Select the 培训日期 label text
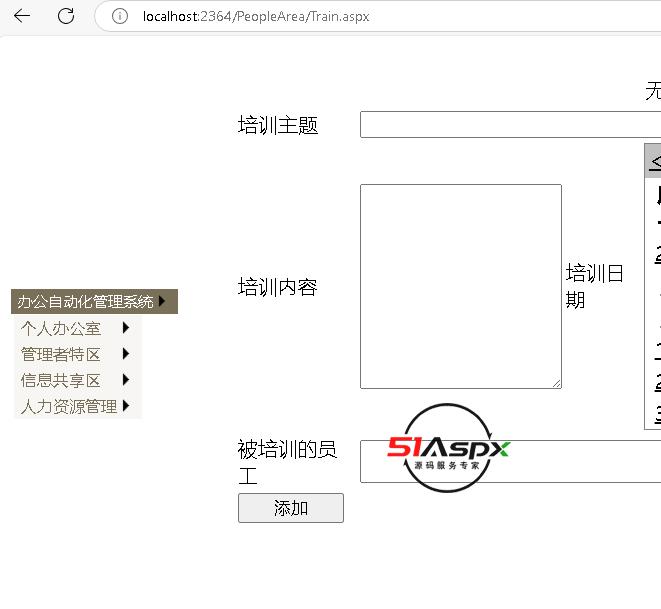Image resolution: width=661 pixels, height=609 pixels. tap(594, 286)
